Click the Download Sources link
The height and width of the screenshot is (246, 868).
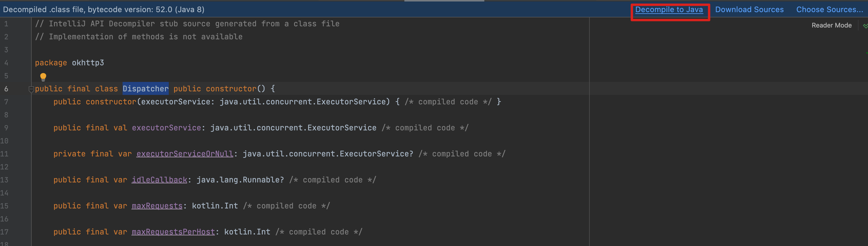pyautogui.click(x=749, y=9)
